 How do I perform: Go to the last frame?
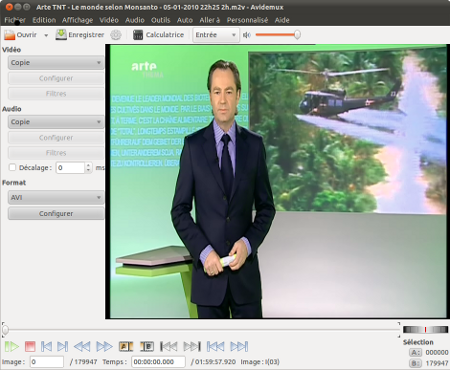click(239, 347)
